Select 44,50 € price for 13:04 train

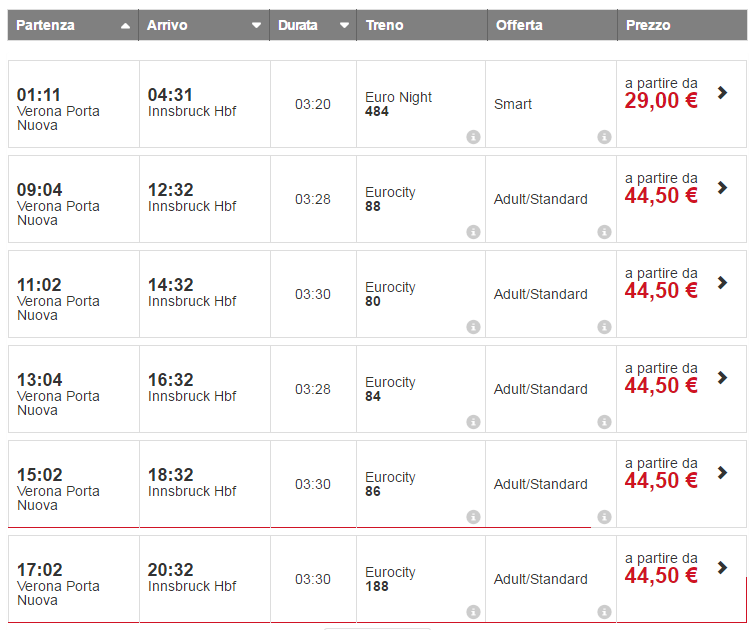661,386
